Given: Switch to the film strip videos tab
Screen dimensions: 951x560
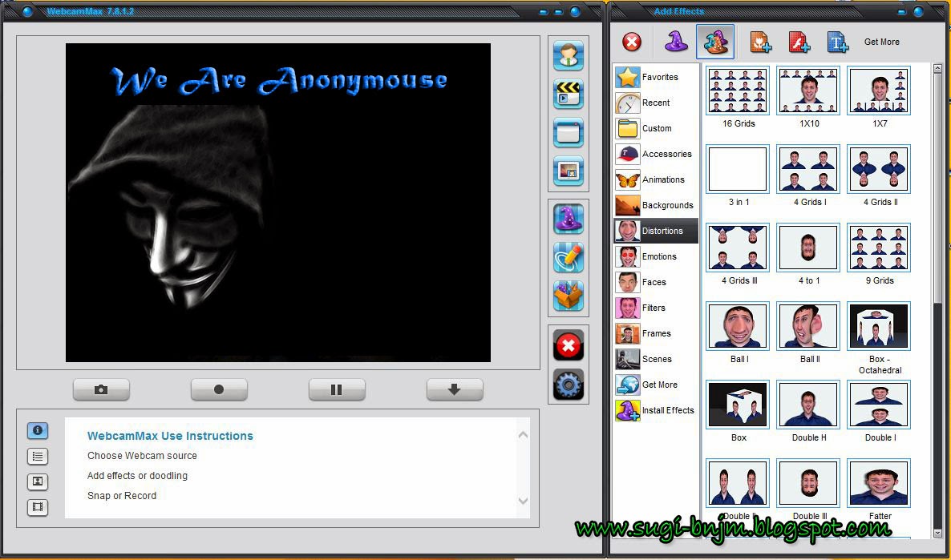Looking at the screenshot, I should pos(38,507).
